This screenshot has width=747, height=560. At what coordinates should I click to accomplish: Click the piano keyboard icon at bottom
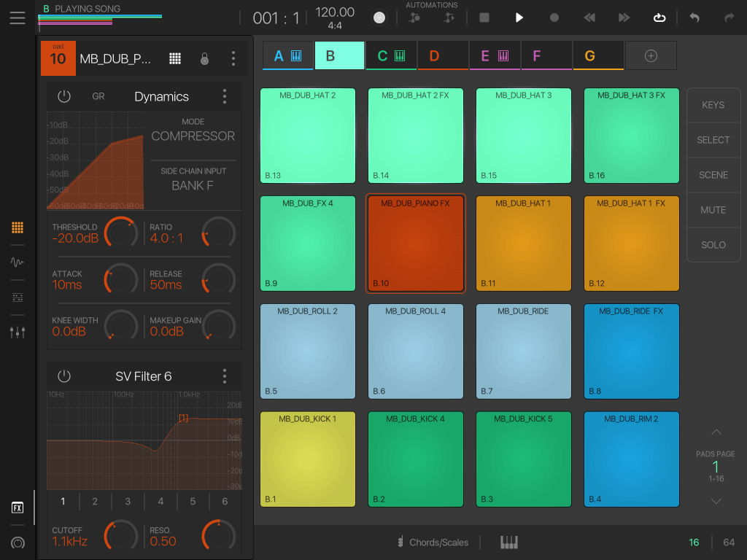[509, 542]
